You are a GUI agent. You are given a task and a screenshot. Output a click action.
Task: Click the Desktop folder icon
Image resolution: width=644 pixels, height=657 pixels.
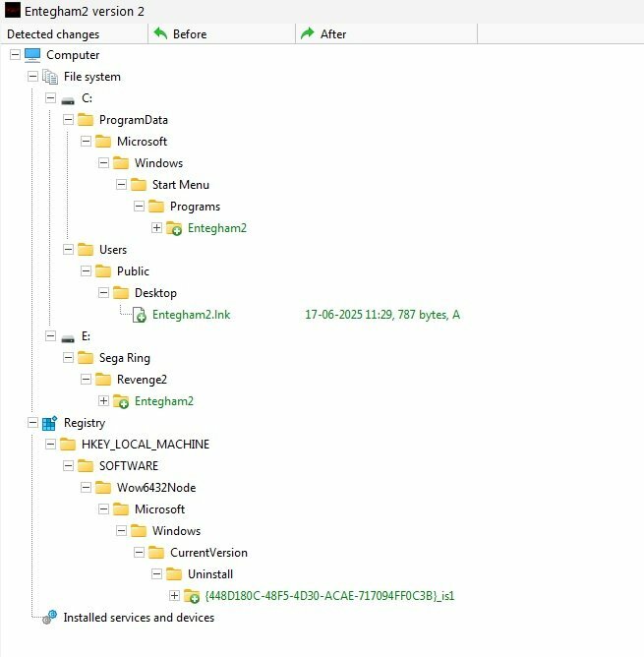coord(121,293)
